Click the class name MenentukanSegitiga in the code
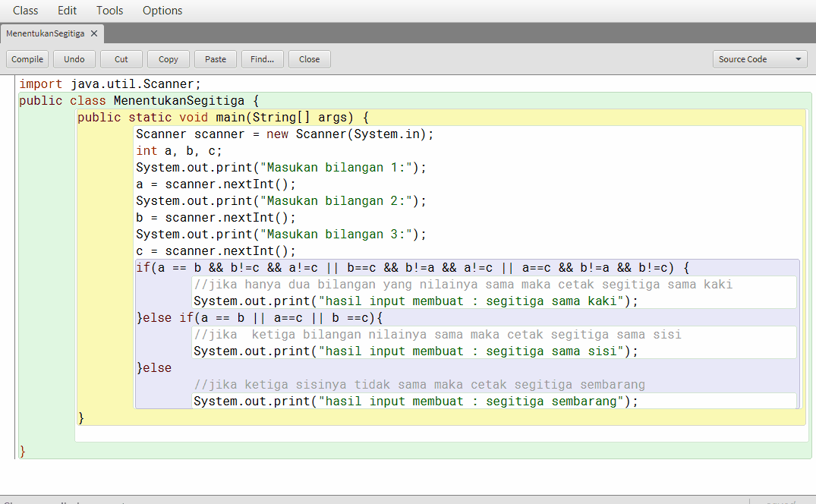Screen dimensions: 816x504 pos(179,100)
